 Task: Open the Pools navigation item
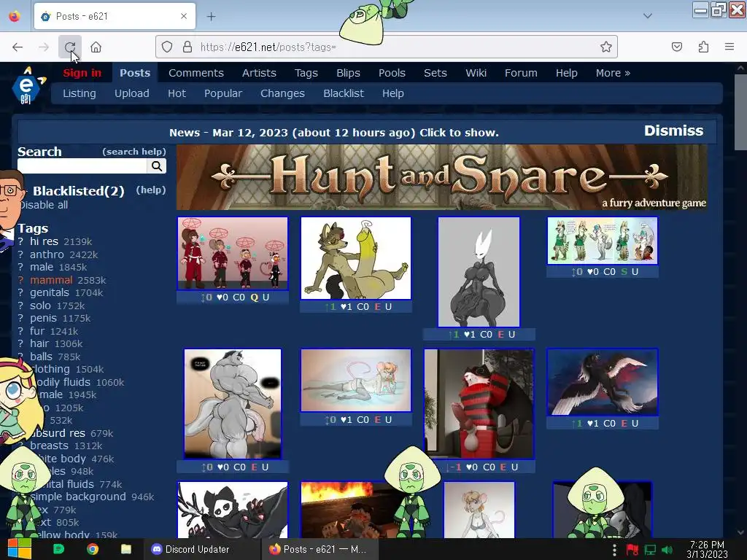coord(392,73)
